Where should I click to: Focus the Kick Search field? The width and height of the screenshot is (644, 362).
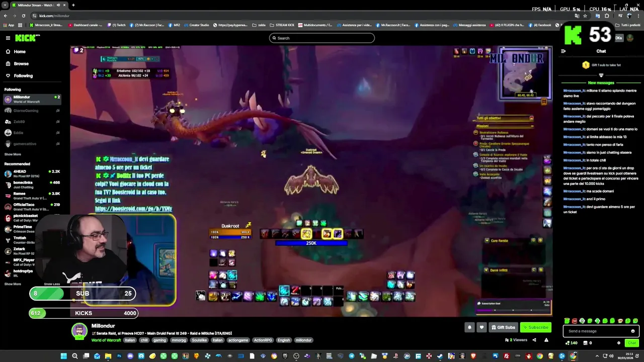point(322,38)
